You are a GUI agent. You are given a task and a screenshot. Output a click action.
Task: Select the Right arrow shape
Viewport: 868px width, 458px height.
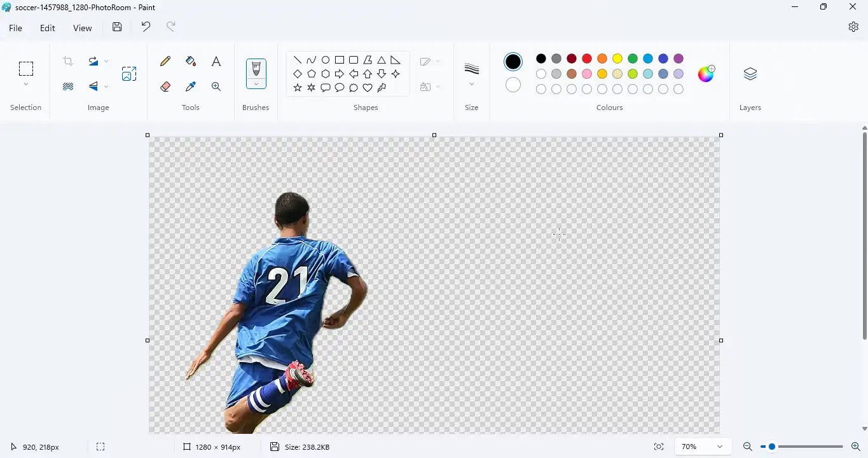[340, 74]
